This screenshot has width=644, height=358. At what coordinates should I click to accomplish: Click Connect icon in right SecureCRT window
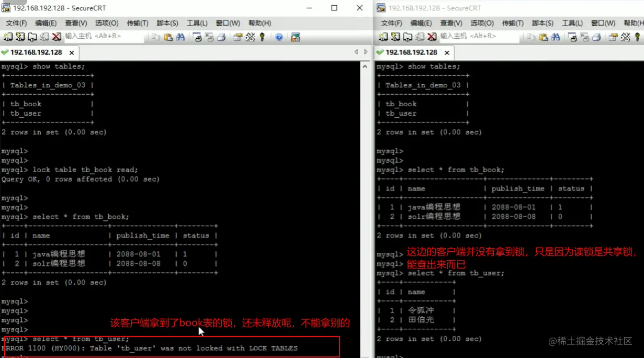383,37
